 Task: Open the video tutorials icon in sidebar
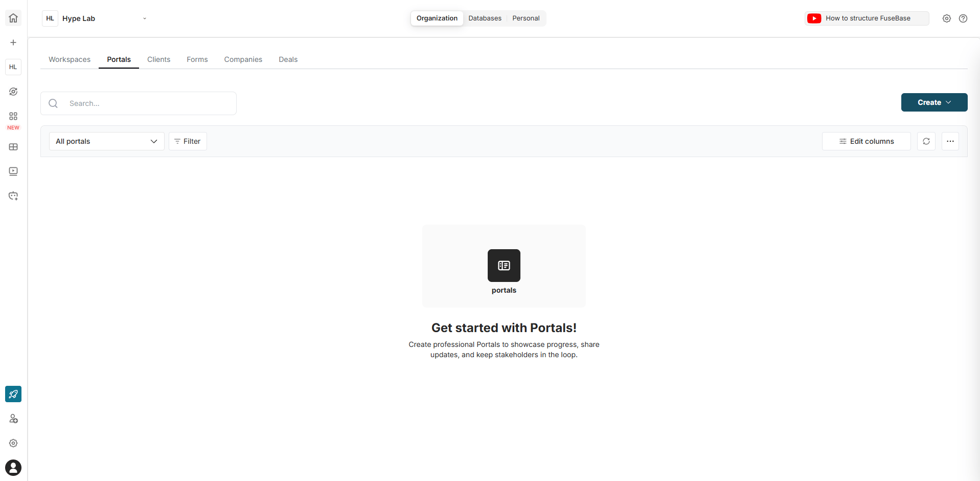pyautogui.click(x=13, y=171)
